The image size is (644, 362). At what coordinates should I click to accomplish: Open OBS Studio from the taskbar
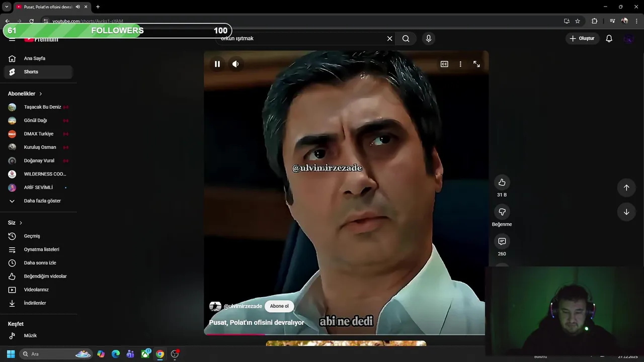tap(175, 354)
